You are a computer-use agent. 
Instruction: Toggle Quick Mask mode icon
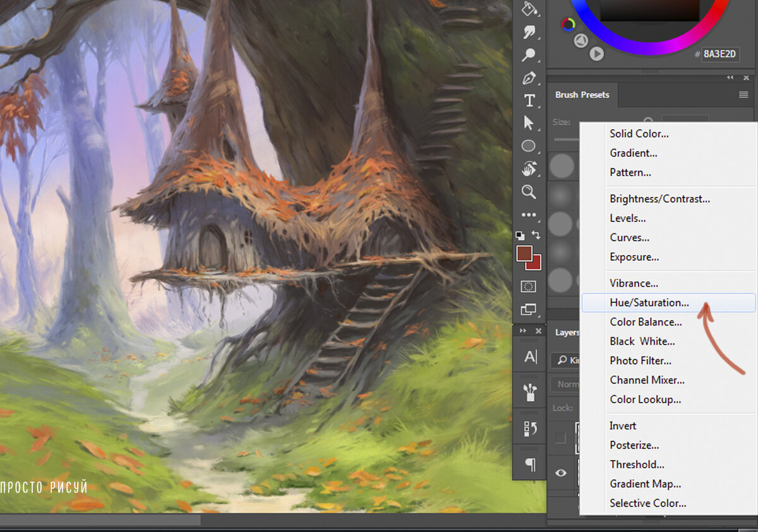pyautogui.click(x=529, y=287)
